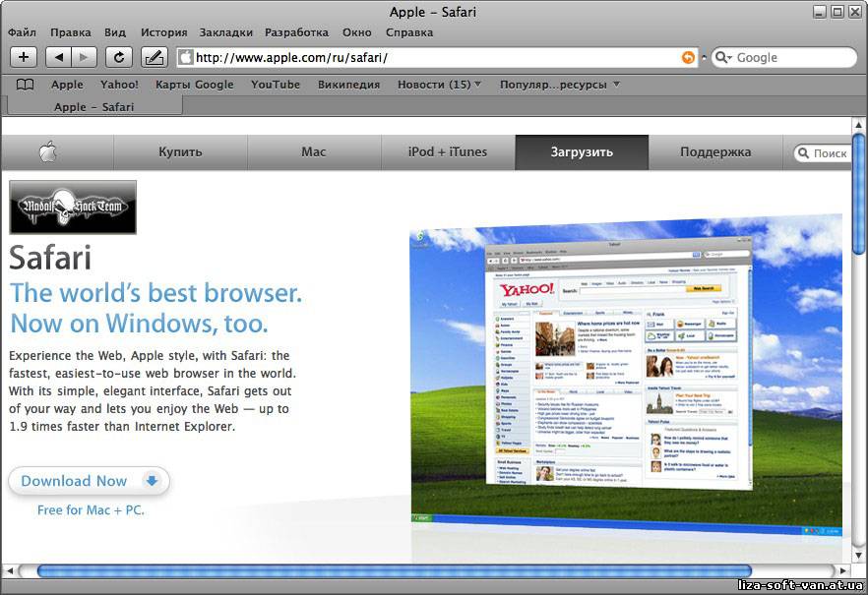Open the bookmarks book icon

coord(25,85)
